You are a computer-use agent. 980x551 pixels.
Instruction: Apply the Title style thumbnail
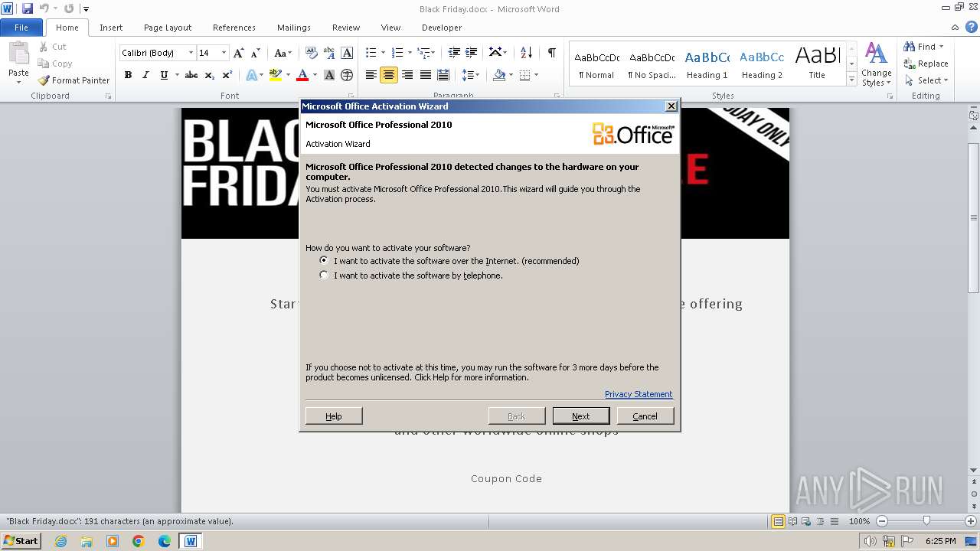(817, 64)
